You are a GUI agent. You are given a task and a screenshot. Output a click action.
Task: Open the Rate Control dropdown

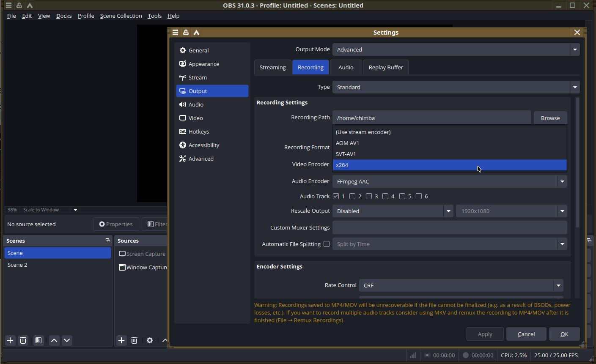point(461,285)
